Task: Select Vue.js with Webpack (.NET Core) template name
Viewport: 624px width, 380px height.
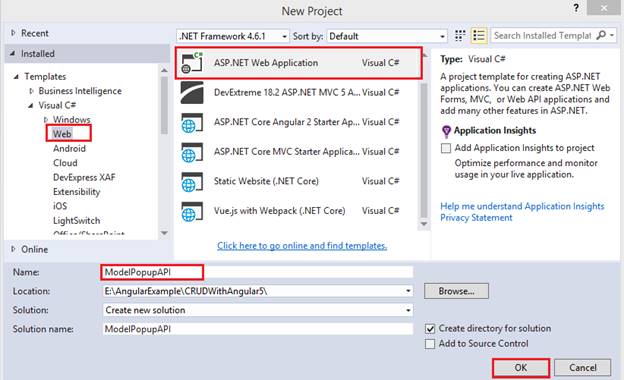Action: 279,211
